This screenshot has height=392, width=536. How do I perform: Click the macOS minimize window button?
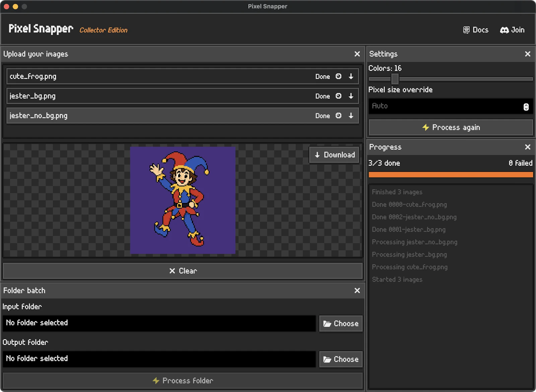(15, 6)
